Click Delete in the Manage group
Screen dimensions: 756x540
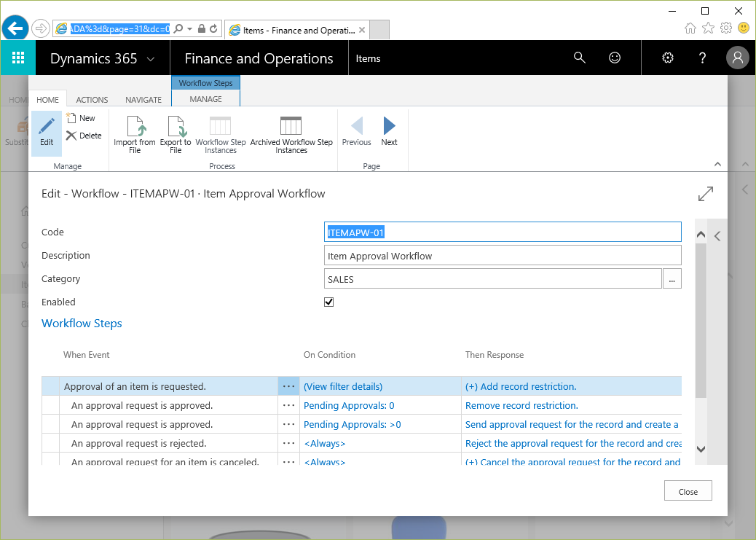(x=84, y=136)
